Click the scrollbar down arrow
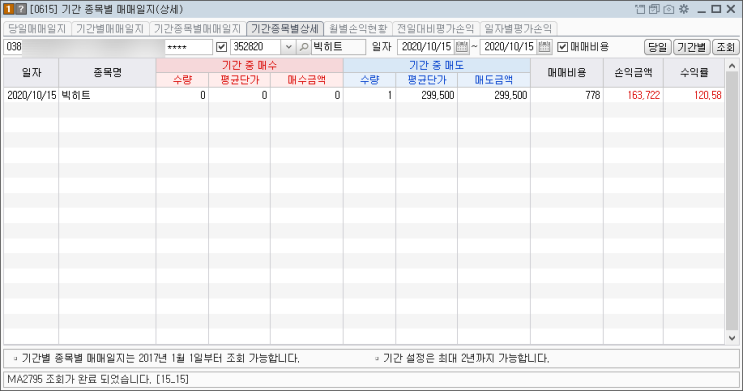 click(x=732, y=338)
